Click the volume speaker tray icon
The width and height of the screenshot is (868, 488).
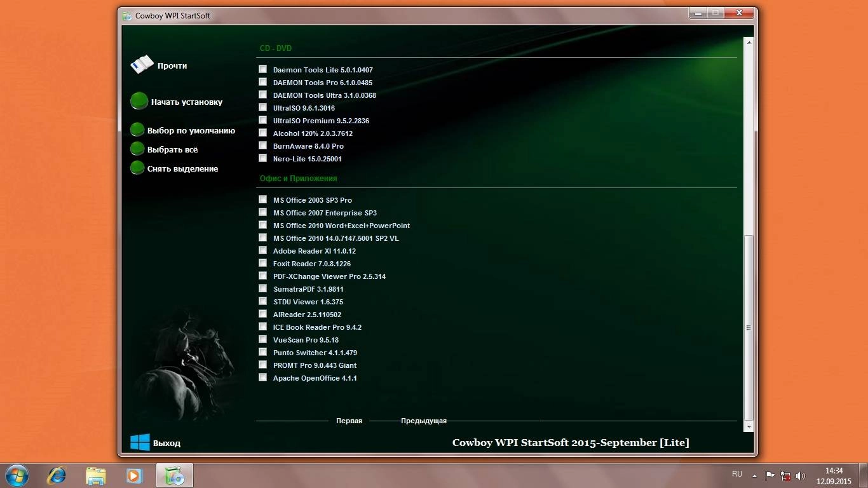coord(801,475)
